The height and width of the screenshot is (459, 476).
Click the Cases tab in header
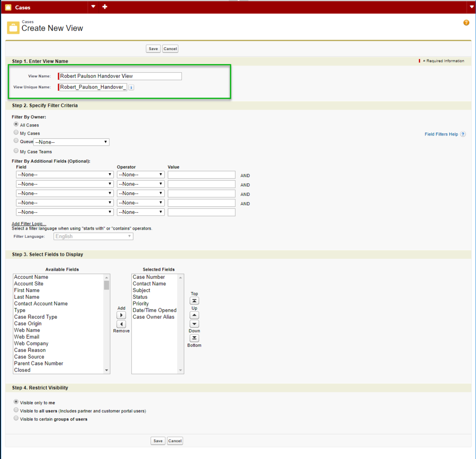[22, 8]
